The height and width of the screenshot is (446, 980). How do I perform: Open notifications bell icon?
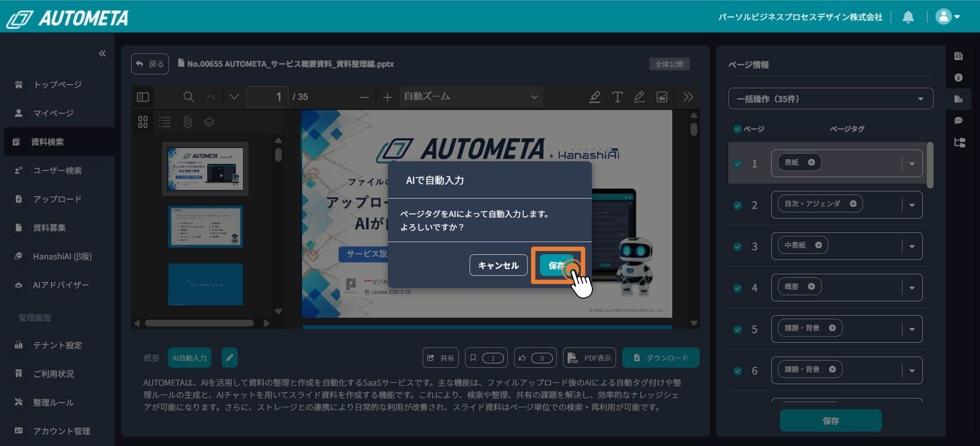(908, 17)
